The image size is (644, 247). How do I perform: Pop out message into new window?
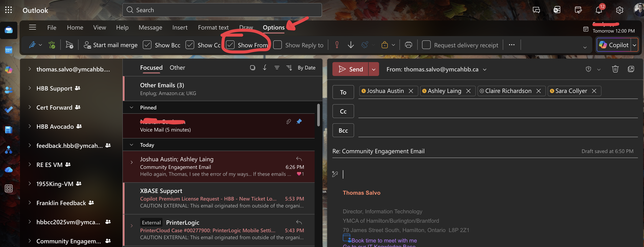pyautogui.click(x=631, y=69)
